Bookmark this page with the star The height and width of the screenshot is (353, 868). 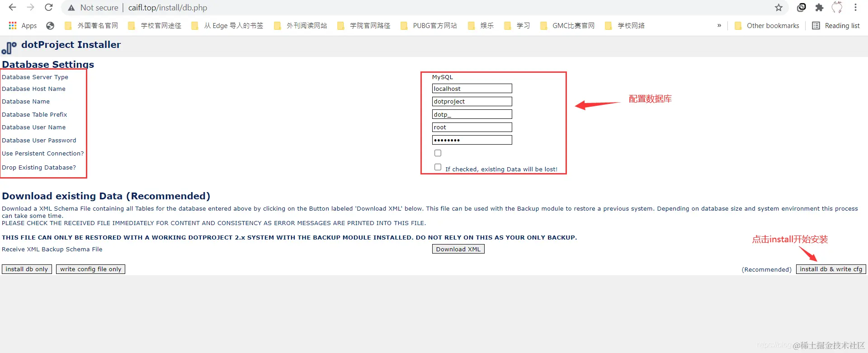click(x=778, y=8)
